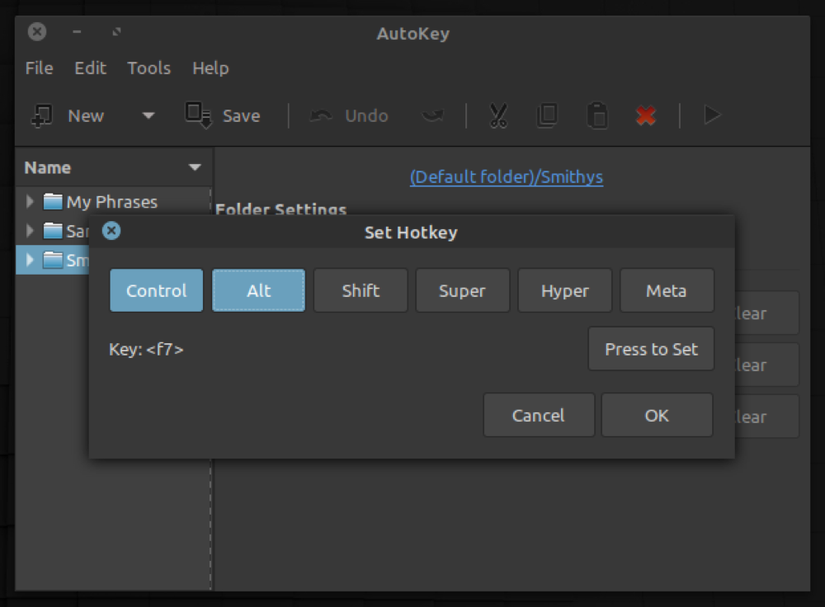The width and height of the screenshot is (825, 607).
Task: Disable the Alt modifier toggle
Action: click(258, 290)
